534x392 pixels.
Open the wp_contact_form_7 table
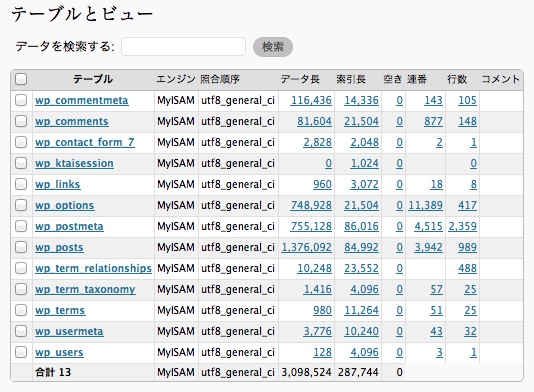click(x=85, y=142)
